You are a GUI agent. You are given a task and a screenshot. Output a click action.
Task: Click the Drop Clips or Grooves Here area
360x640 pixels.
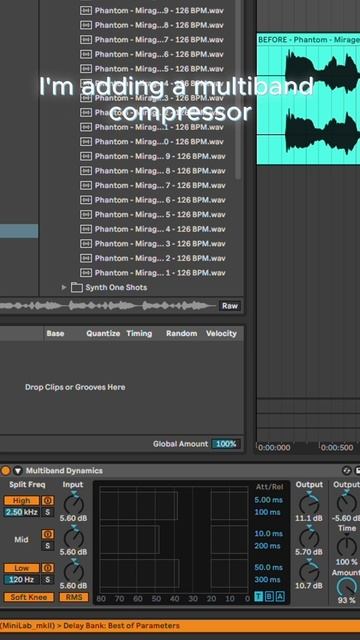75,387
